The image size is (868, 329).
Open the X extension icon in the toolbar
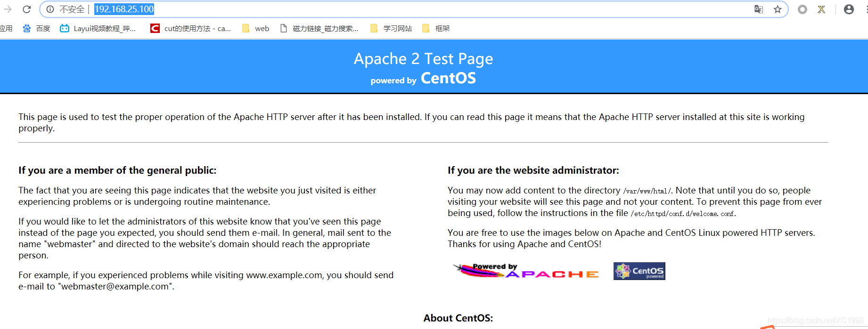(821, 9)
